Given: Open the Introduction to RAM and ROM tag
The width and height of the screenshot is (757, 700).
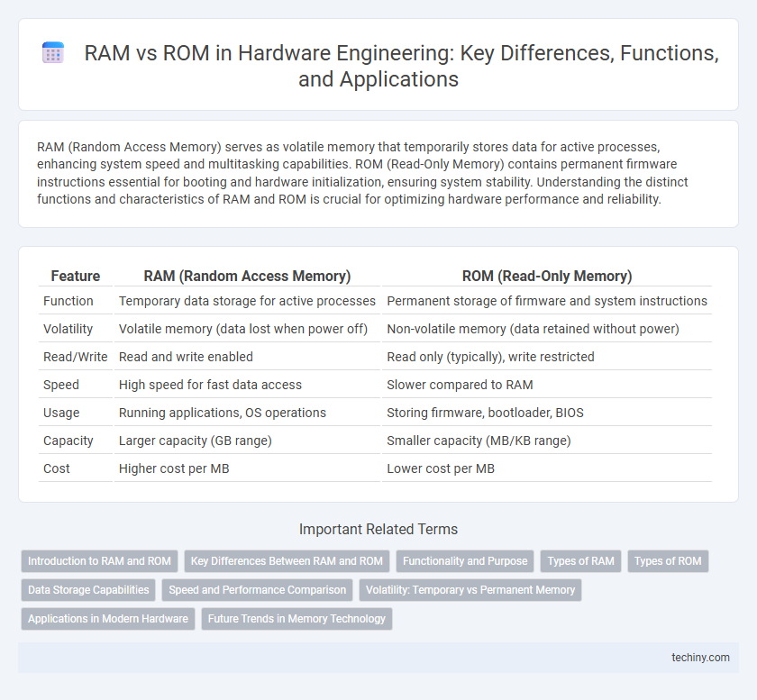Looking at the screenshot, I should click(99, 561).
